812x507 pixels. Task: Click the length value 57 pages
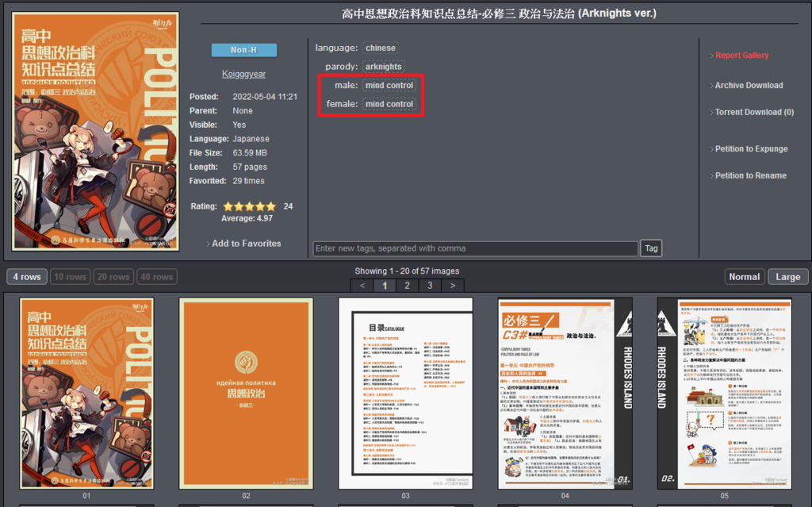pos(250,167)
